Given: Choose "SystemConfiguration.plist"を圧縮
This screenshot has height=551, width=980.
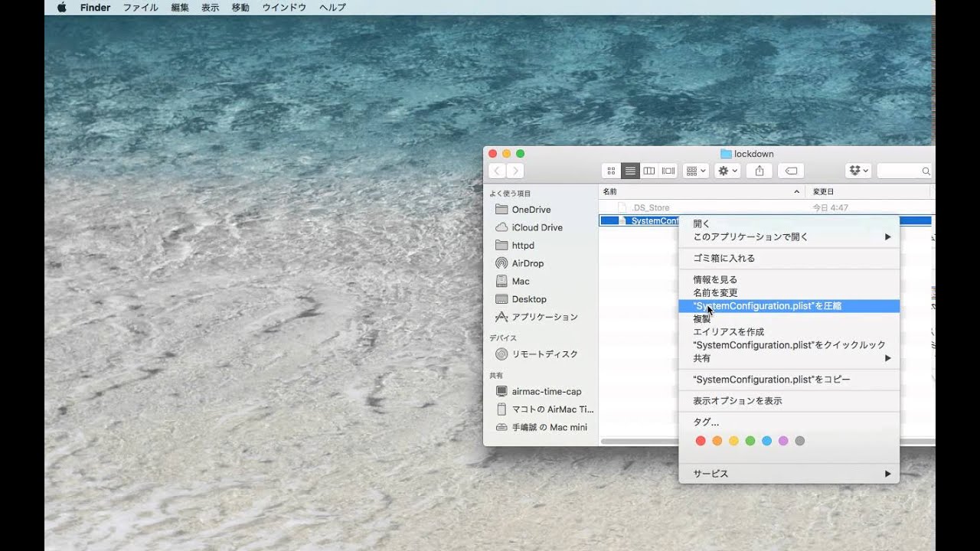Looking at the screenshot, I should coord(789,306).
